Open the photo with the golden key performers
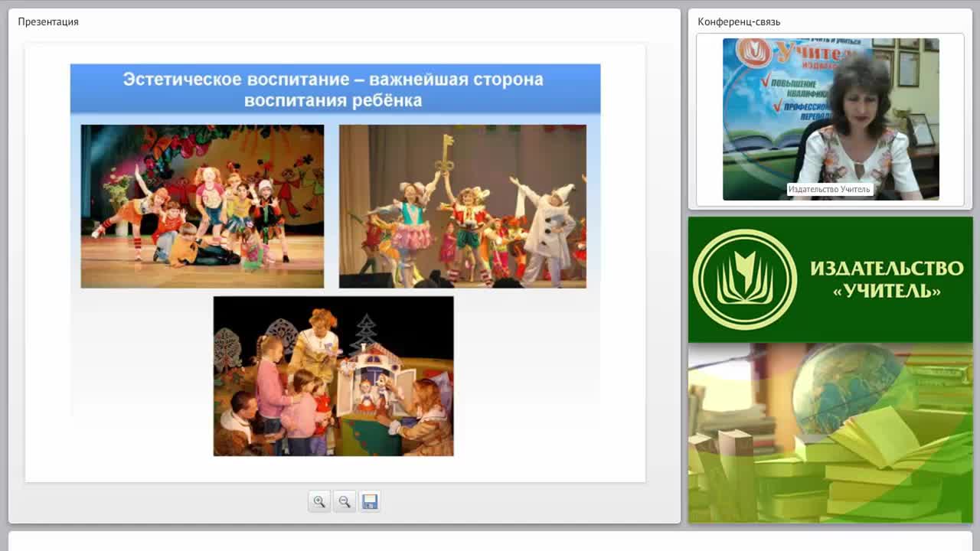This screenshot has width=980, height=551. tap(462, 207)
